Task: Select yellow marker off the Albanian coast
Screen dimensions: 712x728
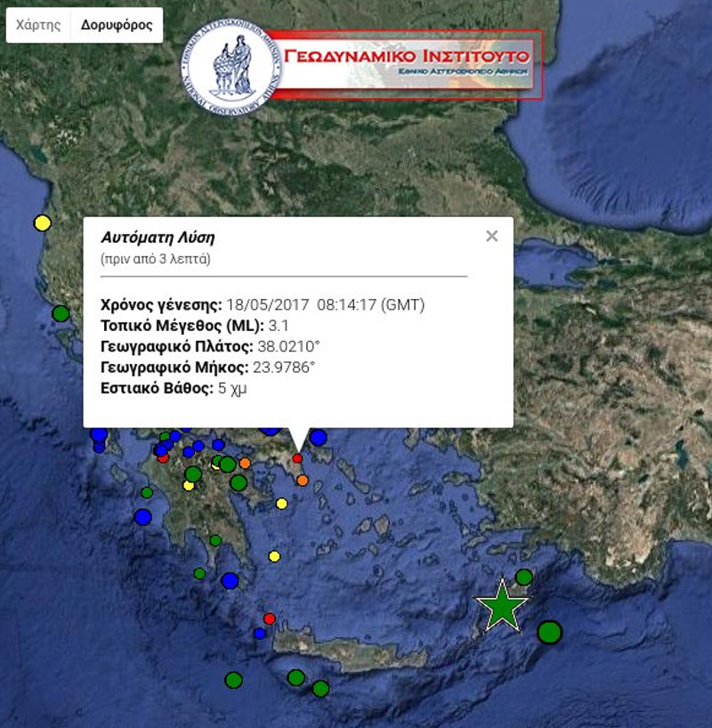Action: [x=42, y=222]
